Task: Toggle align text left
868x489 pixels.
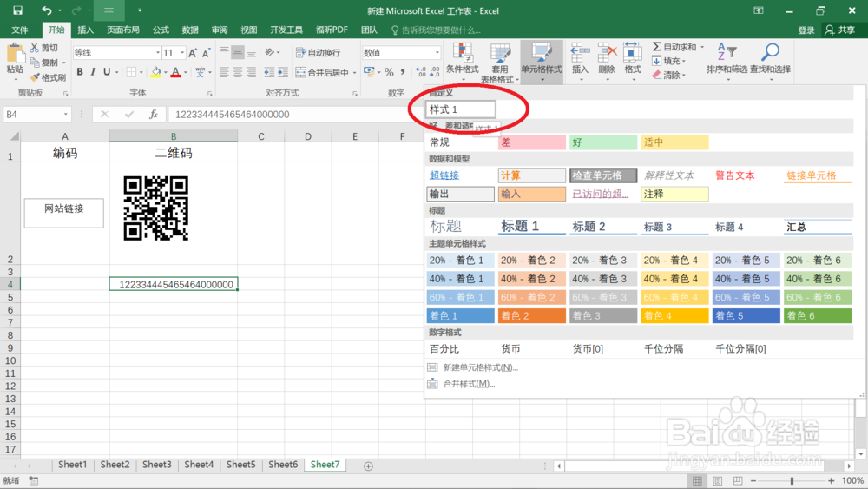Action: coord(224,72)
